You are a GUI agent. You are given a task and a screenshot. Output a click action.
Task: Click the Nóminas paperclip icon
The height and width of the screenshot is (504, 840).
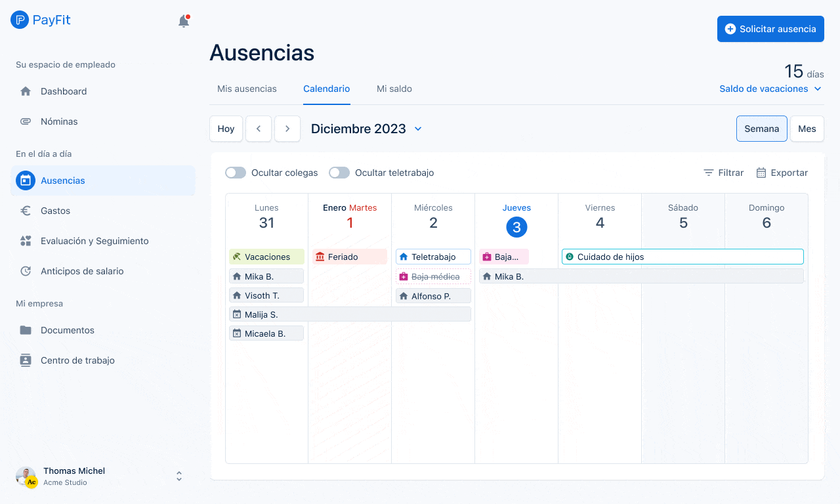point(26,121)
